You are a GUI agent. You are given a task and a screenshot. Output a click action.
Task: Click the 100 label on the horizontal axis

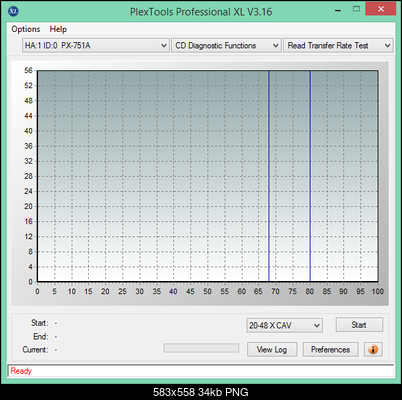click(x=378, y=291)
